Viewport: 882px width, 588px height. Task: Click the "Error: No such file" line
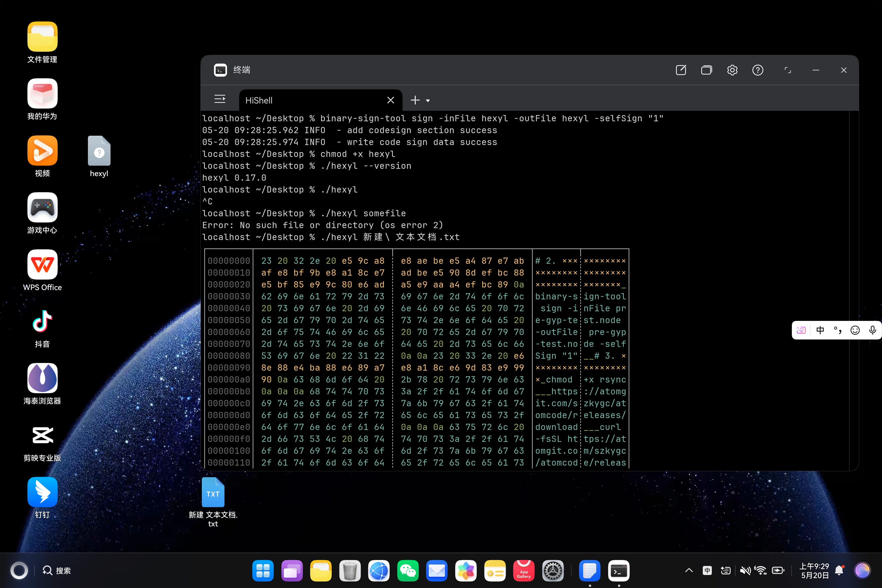point(323,225)
